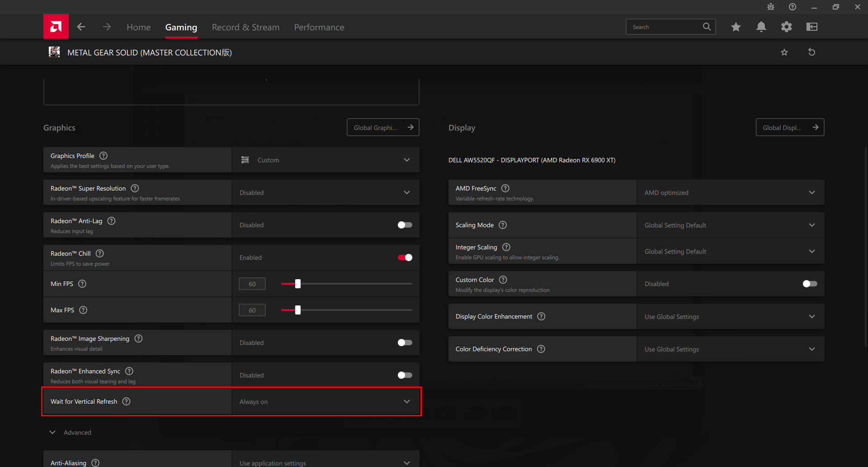Click the Metal Gear Solid game thumbnail
Image resolution: width=868 pixels, height=467 pixels.
pos(54,52)
